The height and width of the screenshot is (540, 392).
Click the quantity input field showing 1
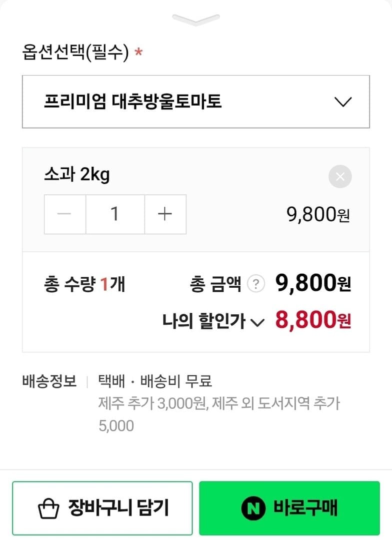pyautogui.click(x=115, y=214)
